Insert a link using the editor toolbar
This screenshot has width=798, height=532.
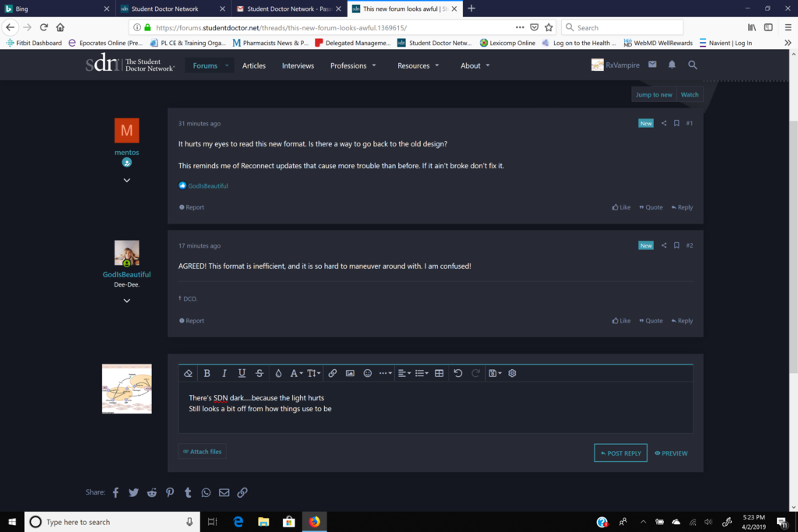(332, 373)
